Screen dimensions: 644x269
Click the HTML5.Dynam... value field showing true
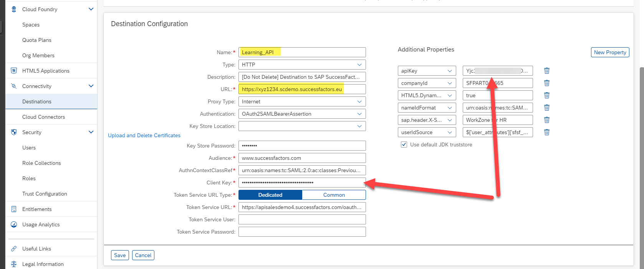point(498,95)
